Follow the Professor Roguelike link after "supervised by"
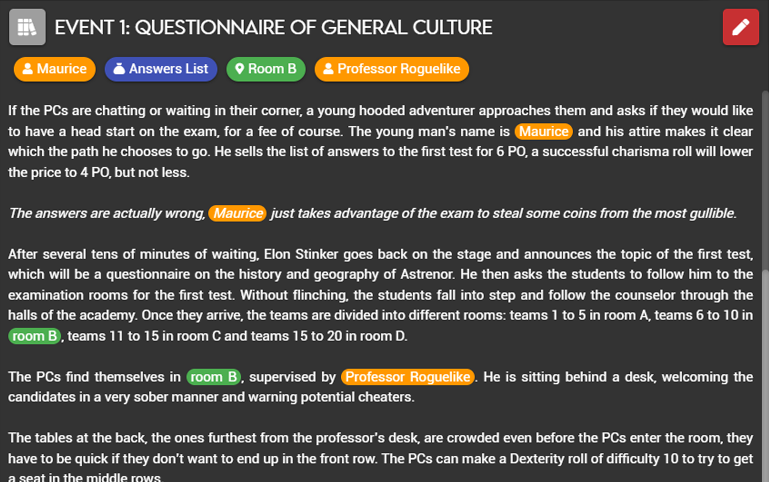This screenshot has height=482, width=769. tap(408, 377)
